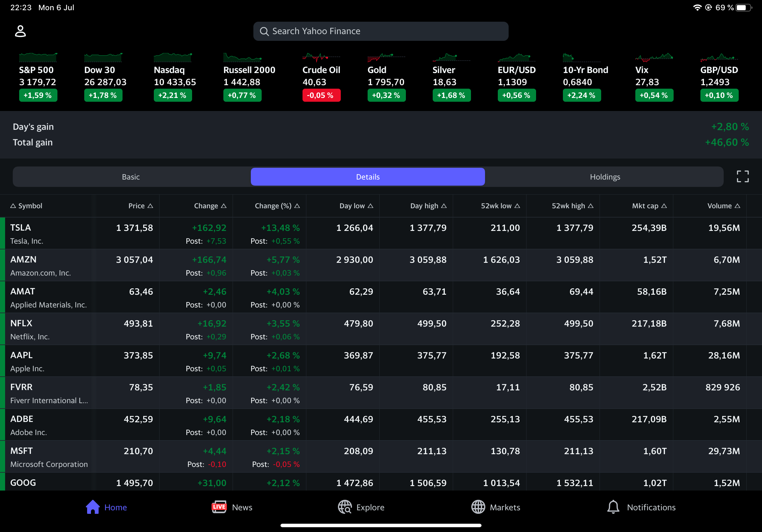Sort table by Day high column
Viewport: 762px width, 532px height.
point(429,206)
